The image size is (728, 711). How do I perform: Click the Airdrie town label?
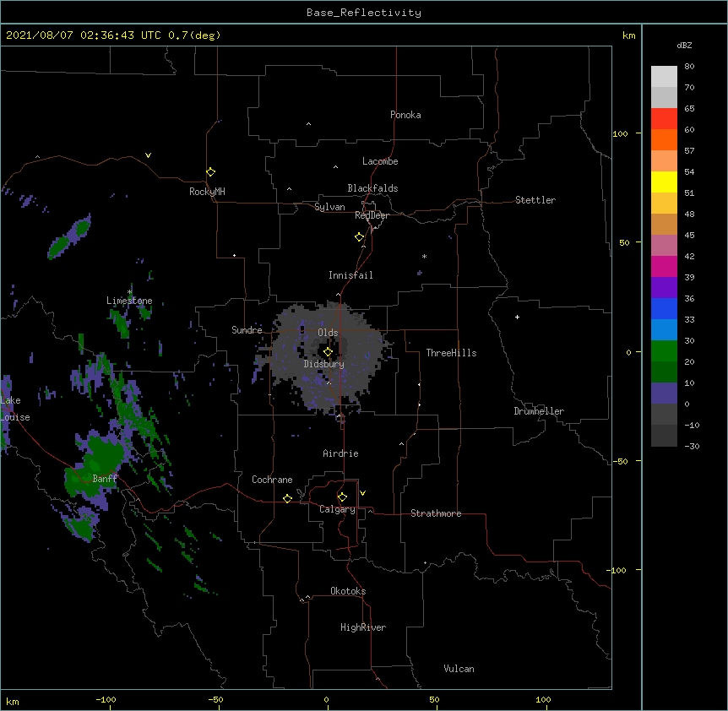(340, 453)
